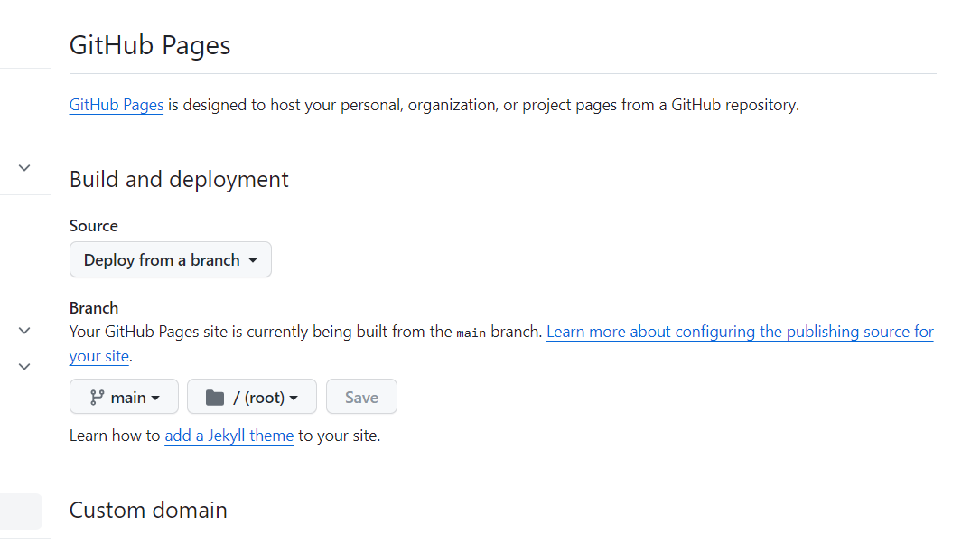The height and width of the screenshot is (544, 980).
Task: Click the Source label
Action: coord(94,226)
